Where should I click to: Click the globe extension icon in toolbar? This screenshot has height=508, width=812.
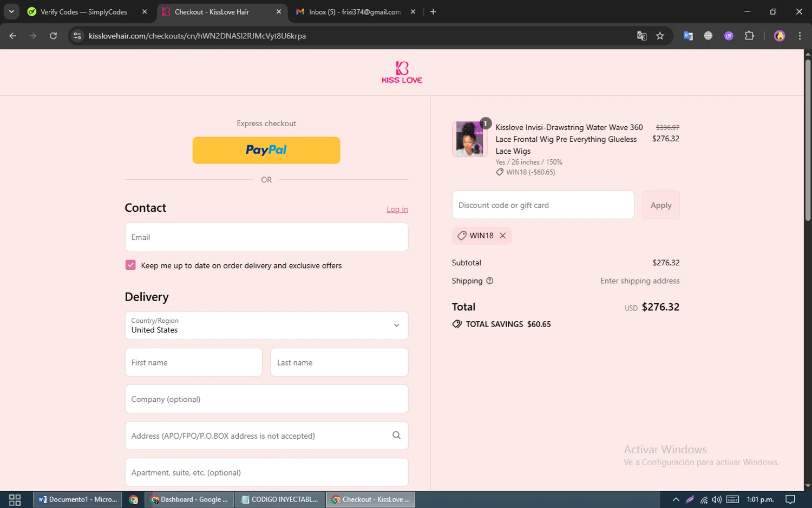(708, 36)
